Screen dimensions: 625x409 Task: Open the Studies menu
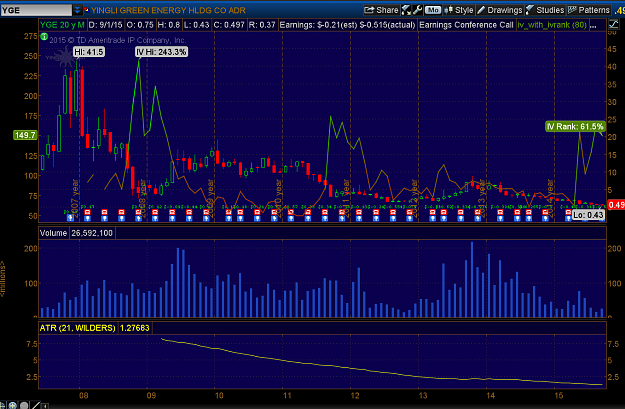pos(545,10)
